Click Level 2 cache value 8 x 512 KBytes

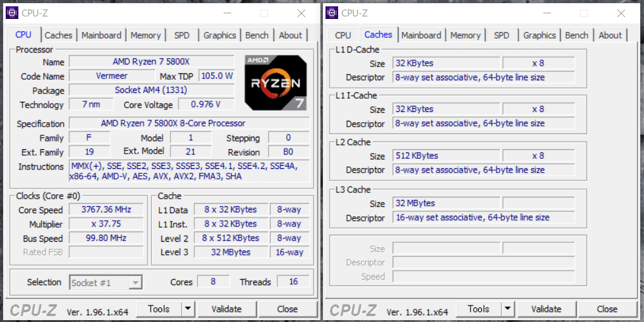coord(231,238)
